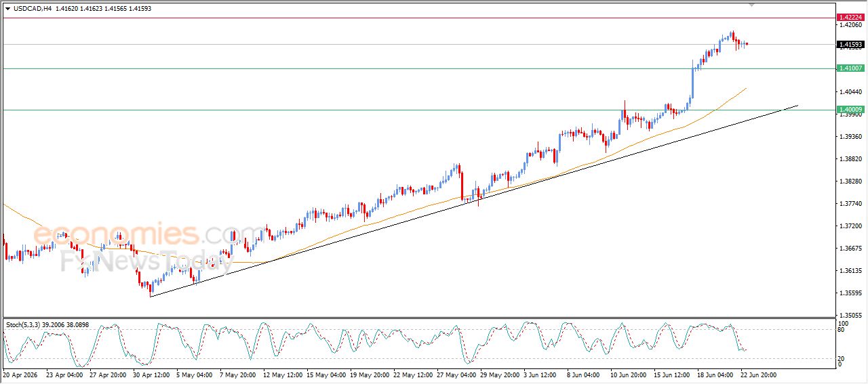The width and height of the screenshot is (868, 384).
Task: Click the 18 Jun 04:00 time label
Action: coord(716,375)
